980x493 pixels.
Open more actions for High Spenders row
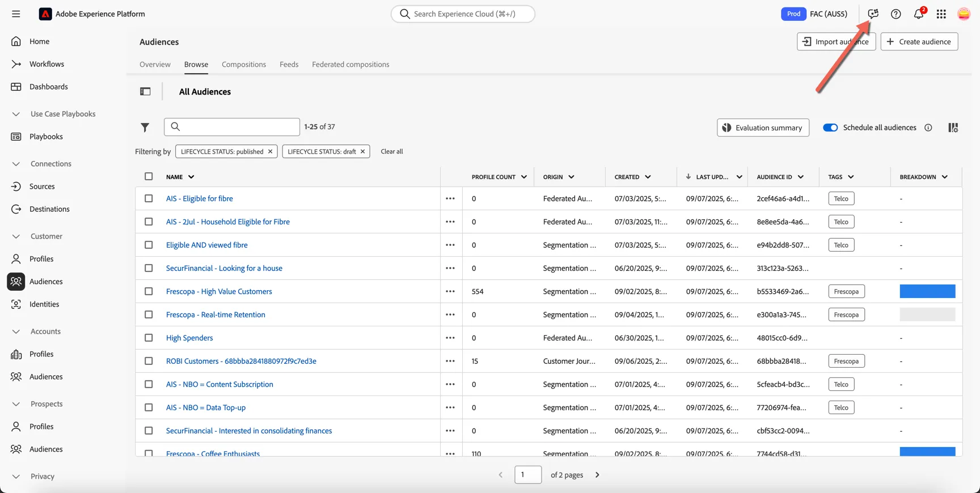pos(450,338)
